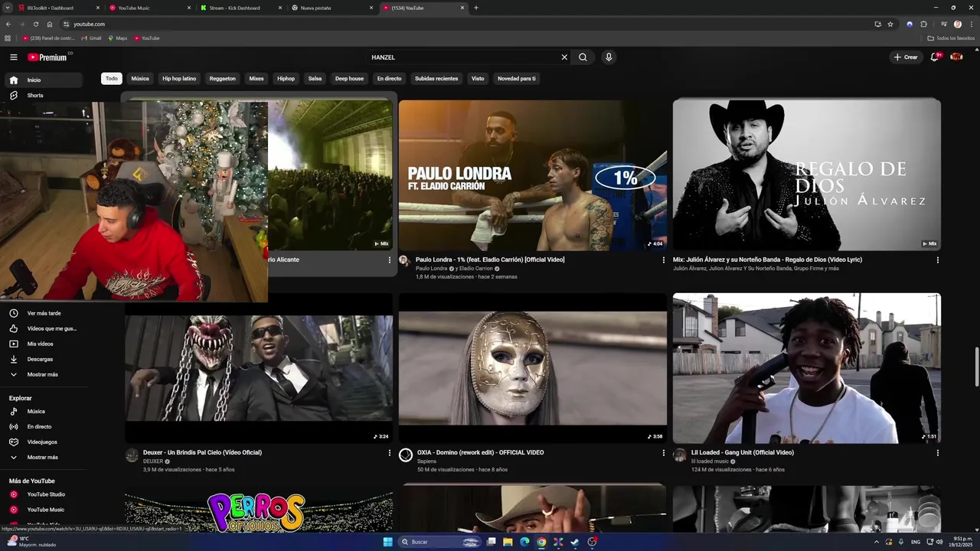
Task: Open lil loaded music channel avatar
Action: (x=680, y=455)
